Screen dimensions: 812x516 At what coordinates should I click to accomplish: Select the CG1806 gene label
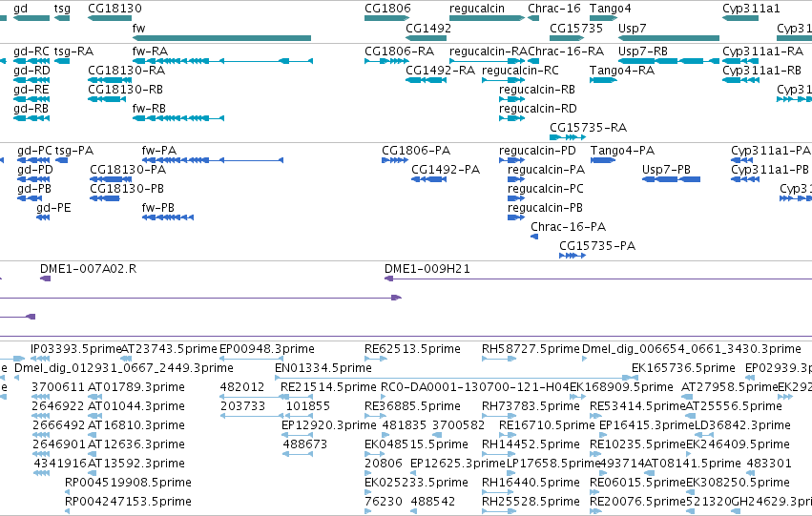[x=387, y=9]
